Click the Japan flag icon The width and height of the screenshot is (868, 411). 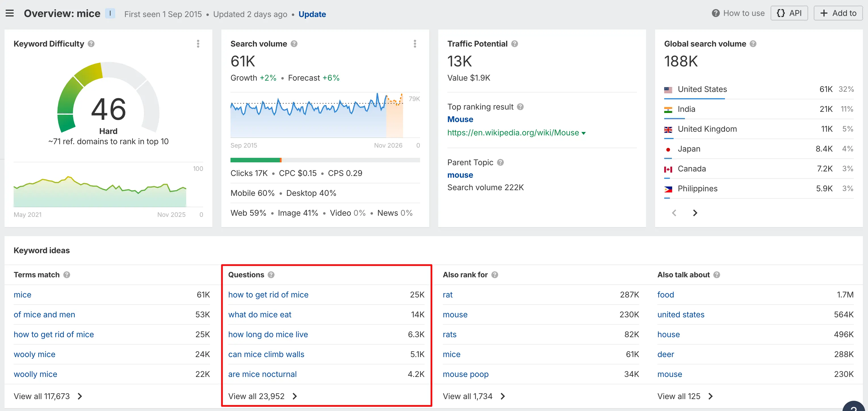(x=668, y=150)
